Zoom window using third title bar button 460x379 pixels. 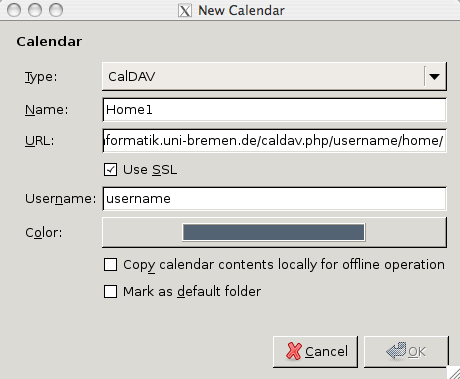56,10
